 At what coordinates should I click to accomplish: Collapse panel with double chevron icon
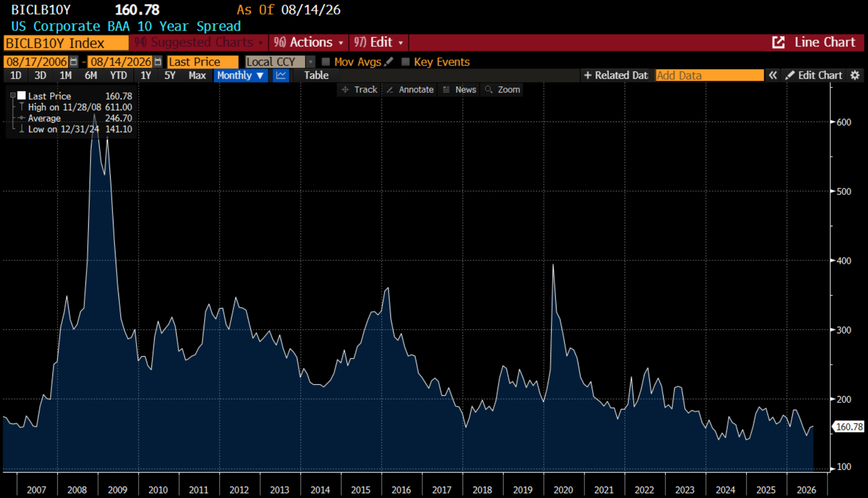tap(773, 75)
